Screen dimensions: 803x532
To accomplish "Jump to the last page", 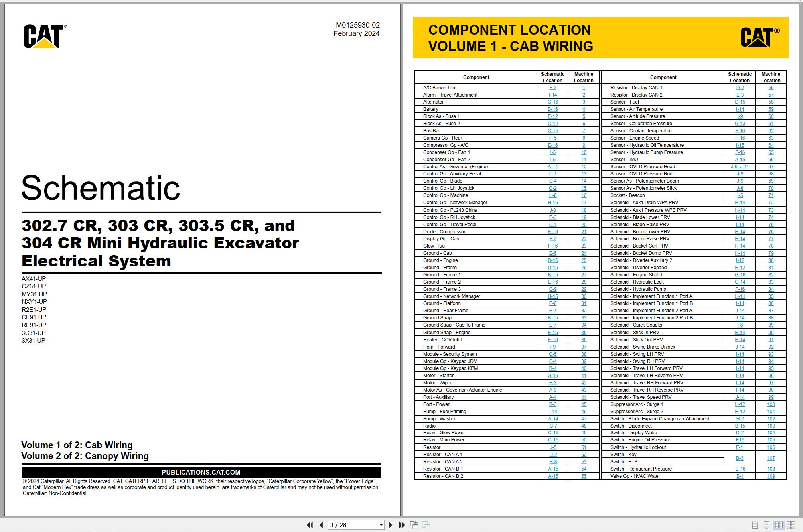I will (x=402, y=525).
